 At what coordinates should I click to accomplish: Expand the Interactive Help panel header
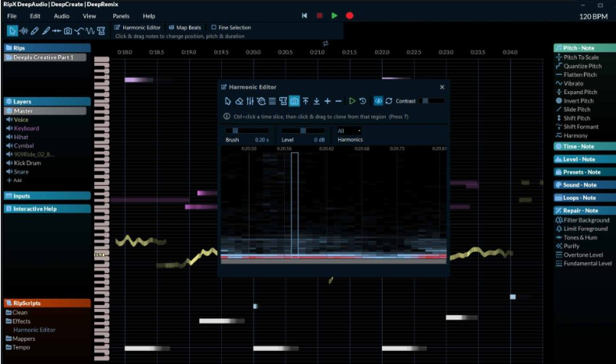tap(47, 209)
